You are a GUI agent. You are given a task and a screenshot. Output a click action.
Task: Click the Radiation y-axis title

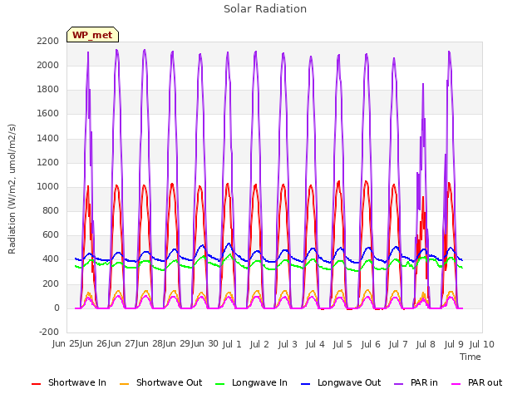coord(12,189)
